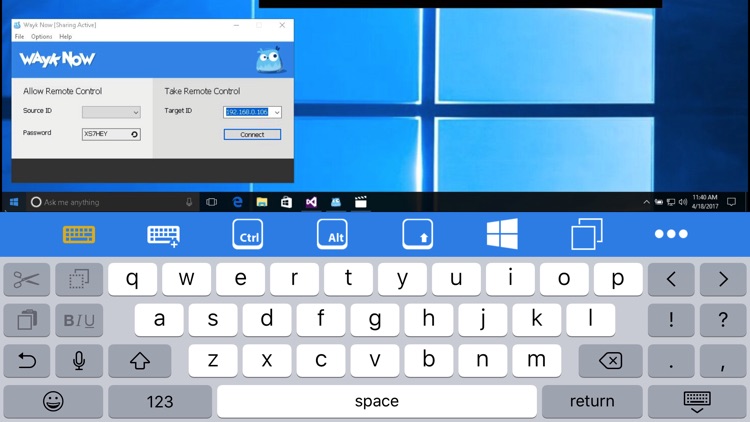This screenshot has width=750, height=422.
Task: Toggle the Ctrl modifier key
Action: (x=248, y=234)
